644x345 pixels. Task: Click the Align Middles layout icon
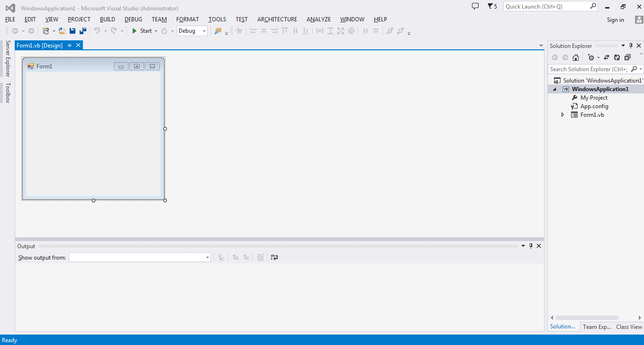pyautogui.click(x=295, y=31)
